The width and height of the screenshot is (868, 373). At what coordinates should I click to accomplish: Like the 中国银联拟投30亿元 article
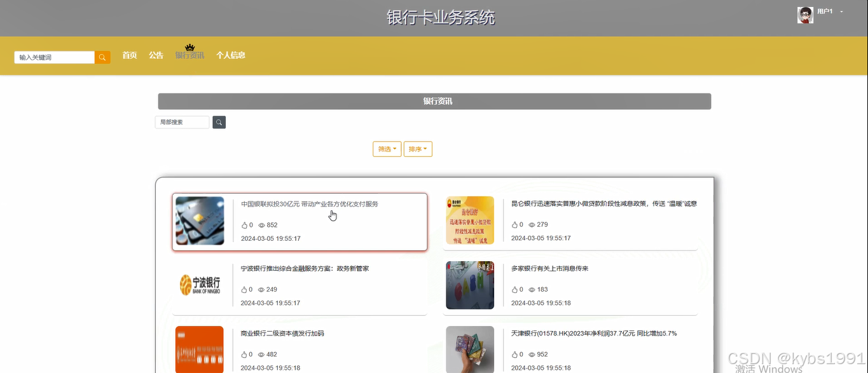pyautogui.click(x=244, y=225)
